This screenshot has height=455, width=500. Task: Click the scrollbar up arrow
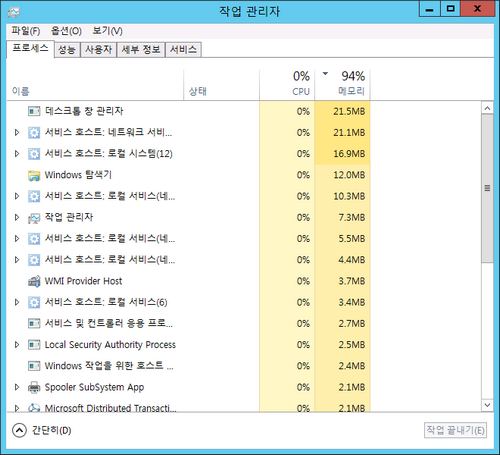[487, 108]
